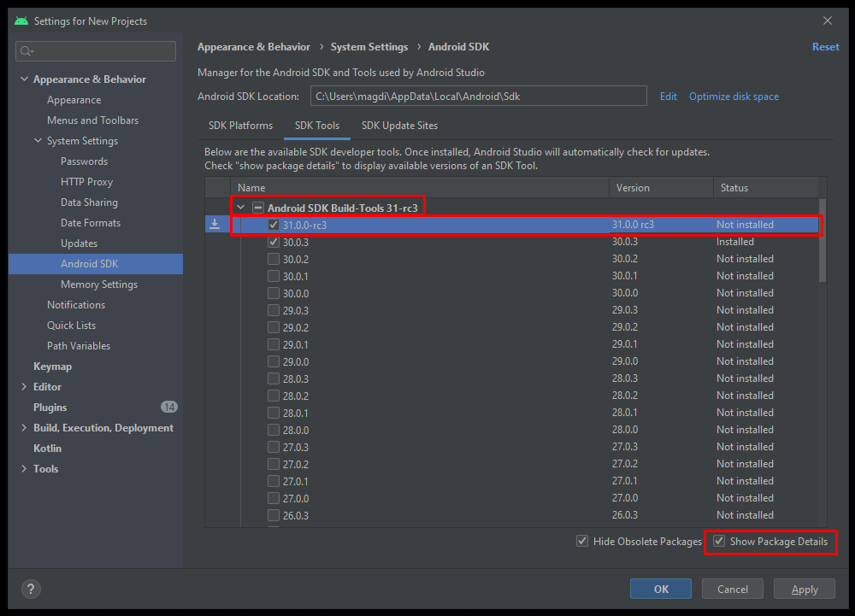Click the Android SDK Location path field

point(478,96)
